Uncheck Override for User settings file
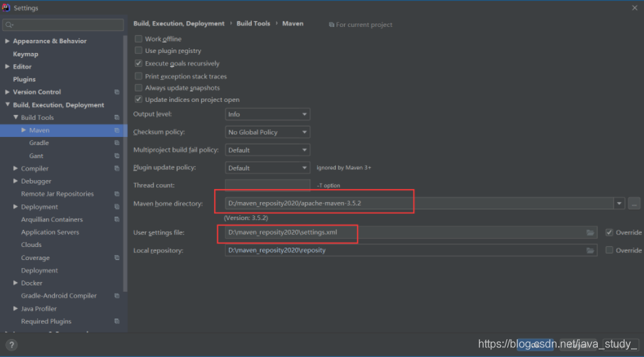 tap(609, 232)
